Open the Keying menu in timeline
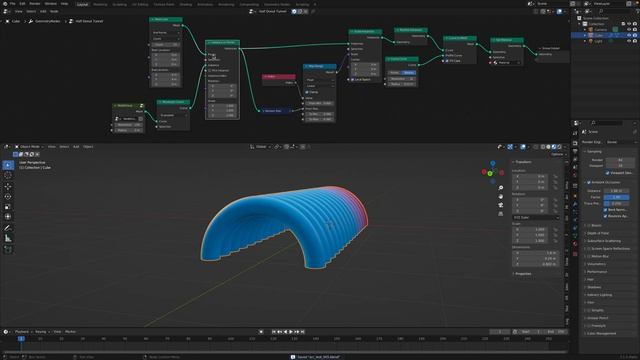 click(42, 332)
